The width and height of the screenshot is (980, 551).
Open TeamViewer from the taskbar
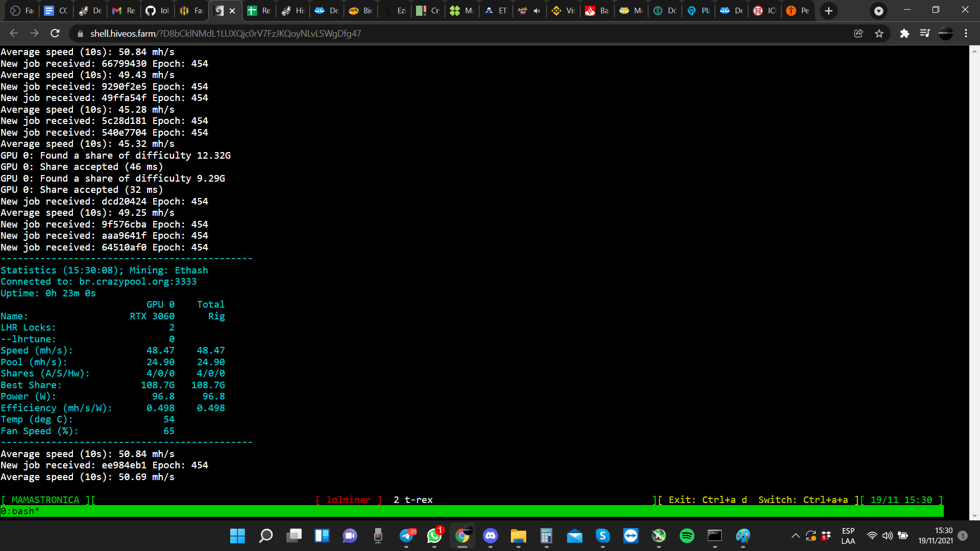631,536
